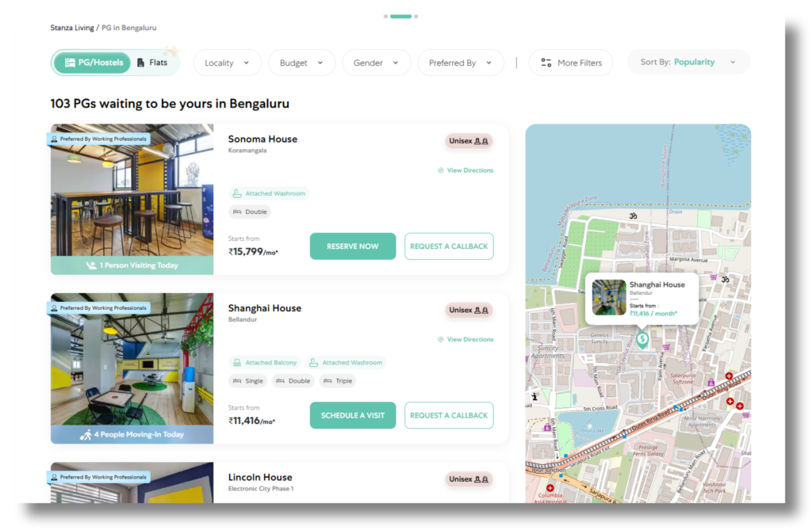Screen dimensions: 812x530
Task: Toggle the Single occupancy tag on Shanghai House
Action: click(x=248, y=380)
